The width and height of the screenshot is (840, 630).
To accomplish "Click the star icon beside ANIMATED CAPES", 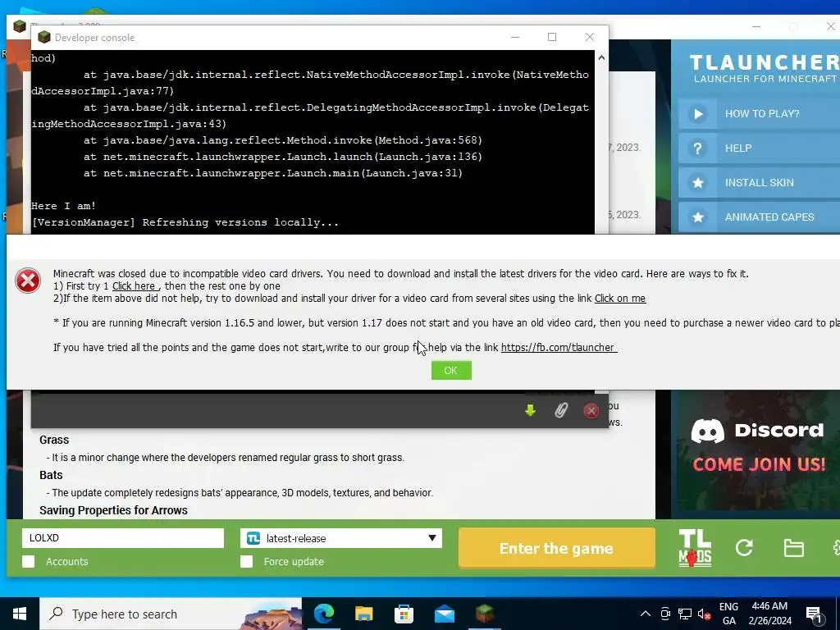I will (x=697, y=217).
